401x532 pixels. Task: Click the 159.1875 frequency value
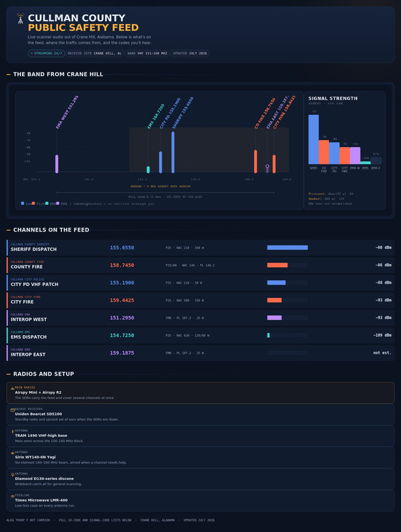[122, 353]
